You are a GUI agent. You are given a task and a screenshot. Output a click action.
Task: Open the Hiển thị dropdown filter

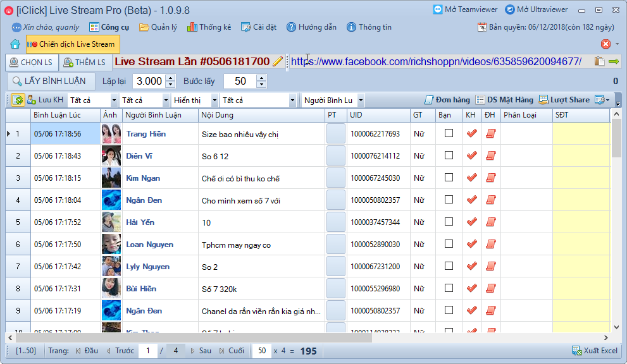click(x=196, y=100)
